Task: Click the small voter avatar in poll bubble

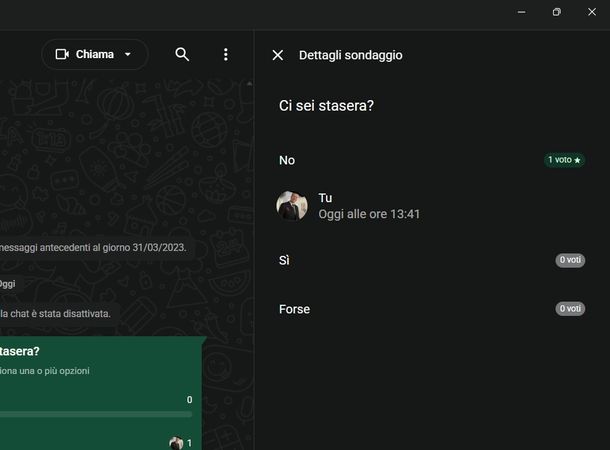Action: pos(176,443)
